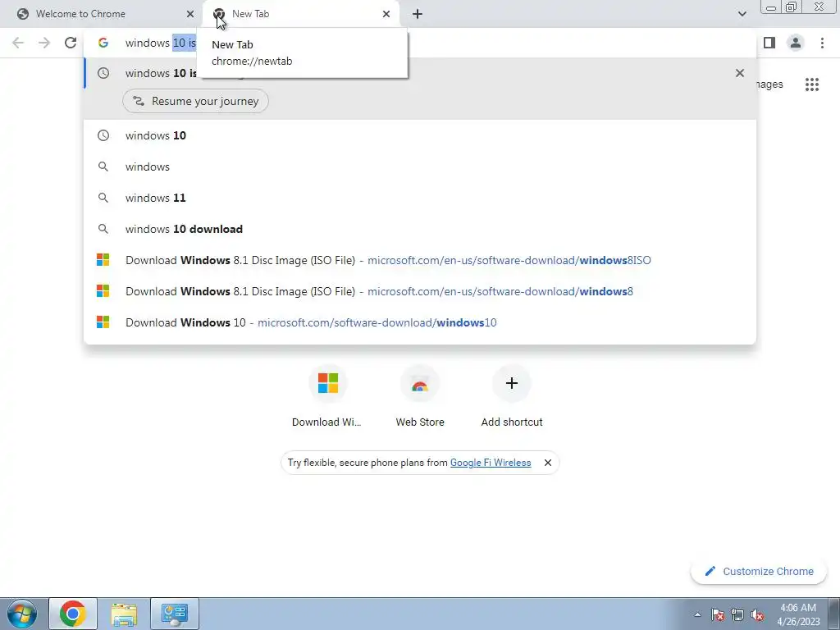
Task: Click the muted volume tray icon
Action: coord(757,614)
